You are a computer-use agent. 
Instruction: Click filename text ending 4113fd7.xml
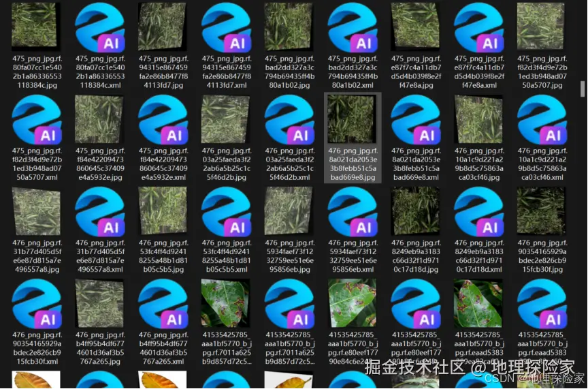[x=226, y=72]
